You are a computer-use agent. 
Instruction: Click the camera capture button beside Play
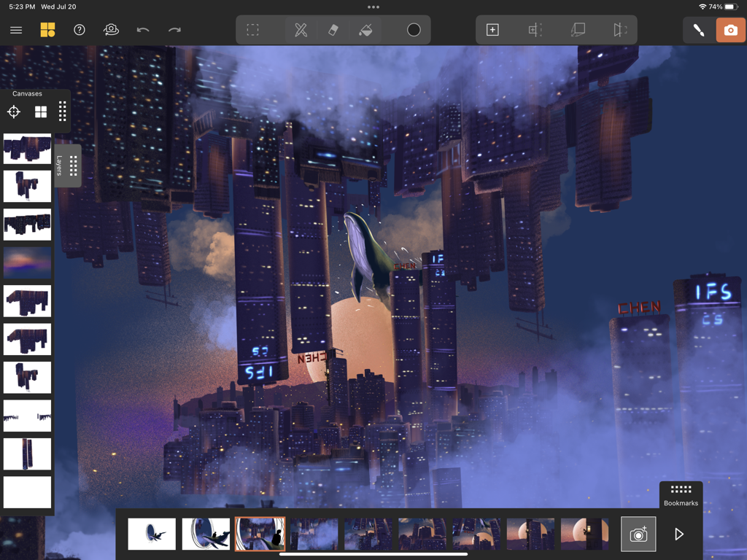(638, 534)
